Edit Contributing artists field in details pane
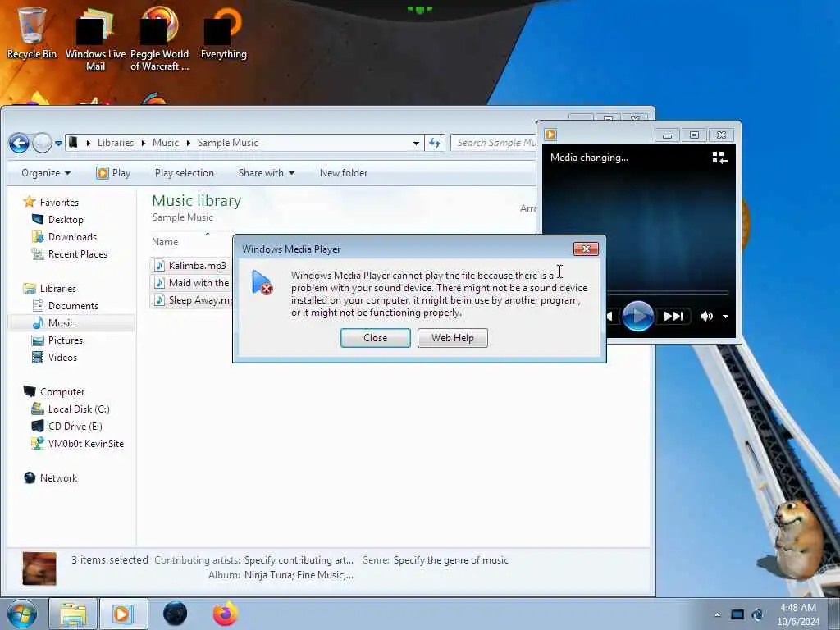The width and height of the screenshot is (840, 630). pyautogui.click(x=299, y=560)
